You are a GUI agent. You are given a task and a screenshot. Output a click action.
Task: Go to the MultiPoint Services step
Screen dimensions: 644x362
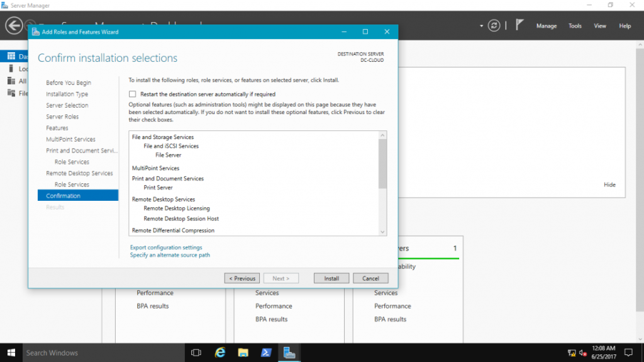pyautogui.click(x=70, y=140)
